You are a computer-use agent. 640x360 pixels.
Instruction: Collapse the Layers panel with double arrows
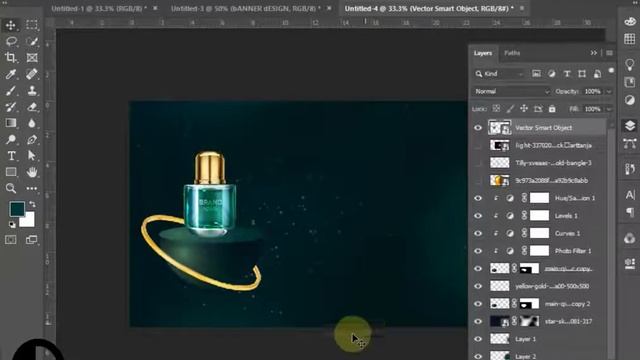click(593, 53)
